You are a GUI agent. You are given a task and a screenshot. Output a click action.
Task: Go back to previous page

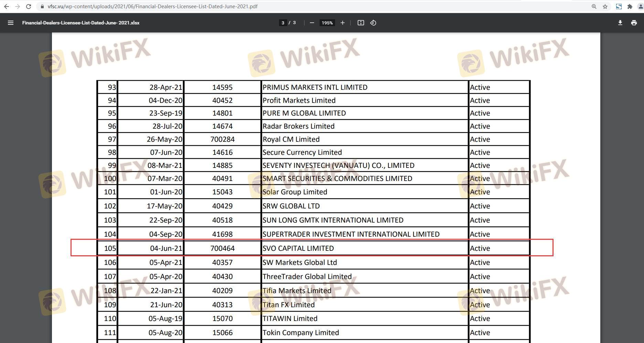click(6, 7)
